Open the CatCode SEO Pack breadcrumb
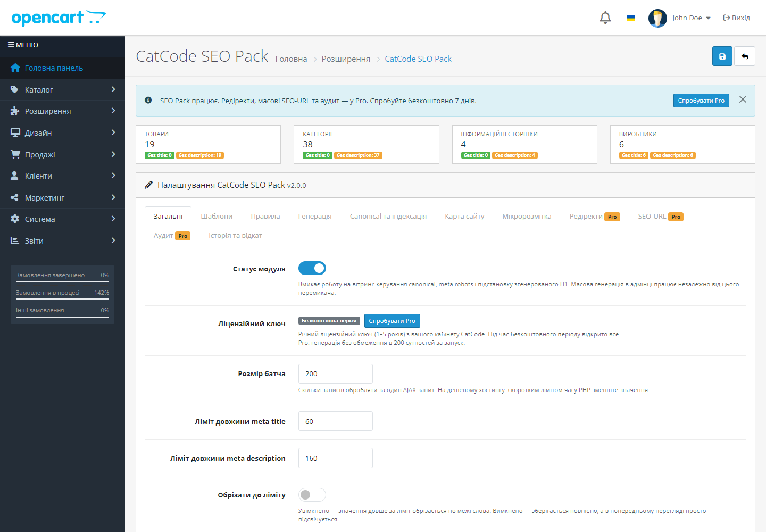 418,59
